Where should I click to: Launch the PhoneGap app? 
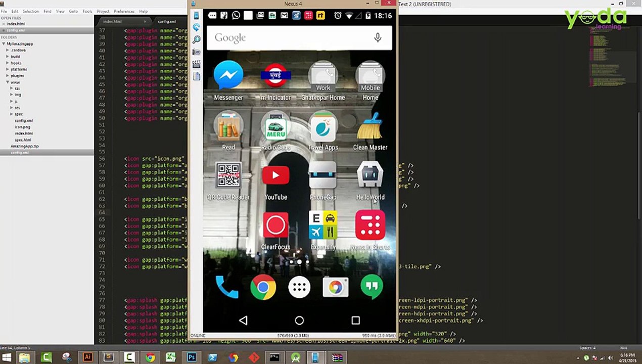click(323, 175)
